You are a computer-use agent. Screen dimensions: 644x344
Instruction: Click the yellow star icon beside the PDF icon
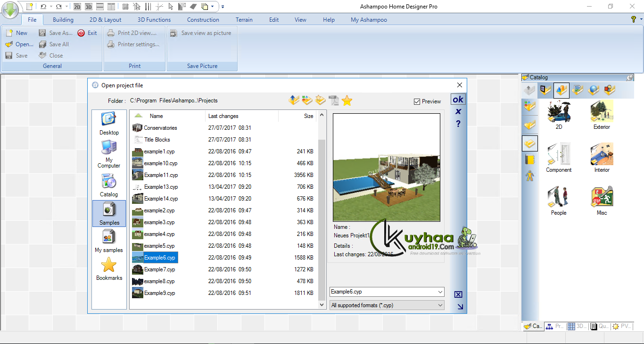(x=347, y=100)
